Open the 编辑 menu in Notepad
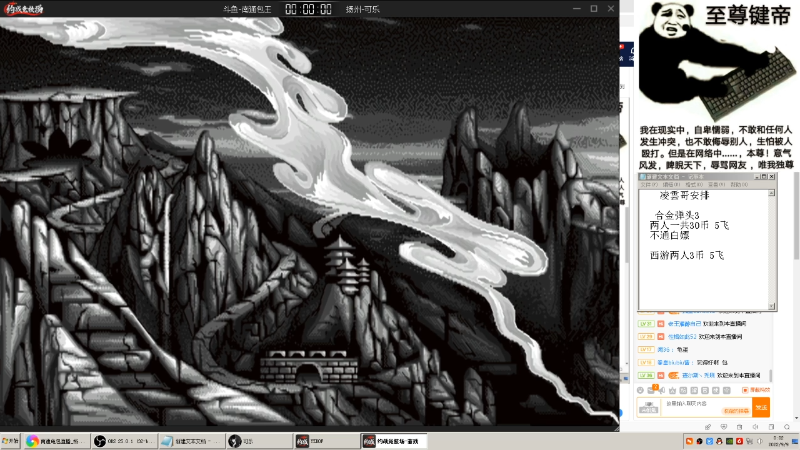 pyautogui.click(x=671, y=185)
